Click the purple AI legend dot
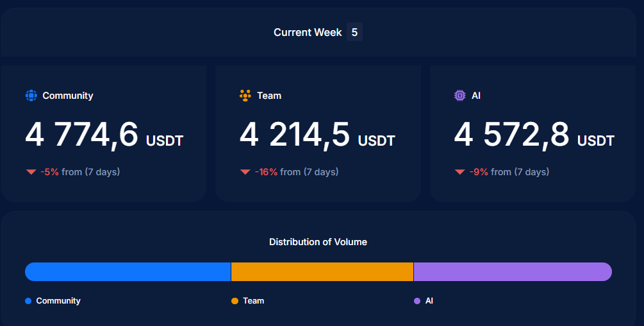 point(417,301)
